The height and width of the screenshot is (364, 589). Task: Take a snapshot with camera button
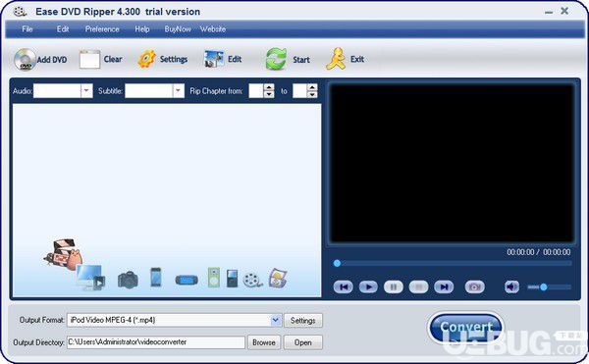(475, 287)
